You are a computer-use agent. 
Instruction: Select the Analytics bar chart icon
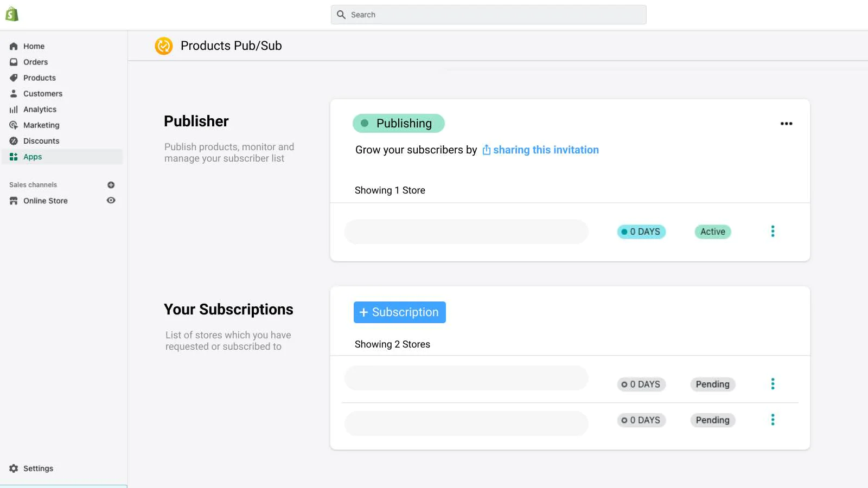coord(14,110)
